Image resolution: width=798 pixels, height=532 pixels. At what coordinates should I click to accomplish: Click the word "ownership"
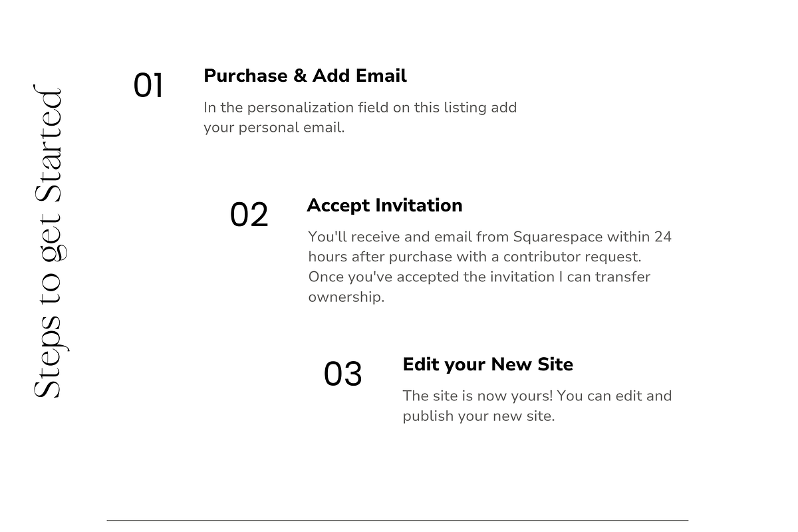tap(346, 297)
